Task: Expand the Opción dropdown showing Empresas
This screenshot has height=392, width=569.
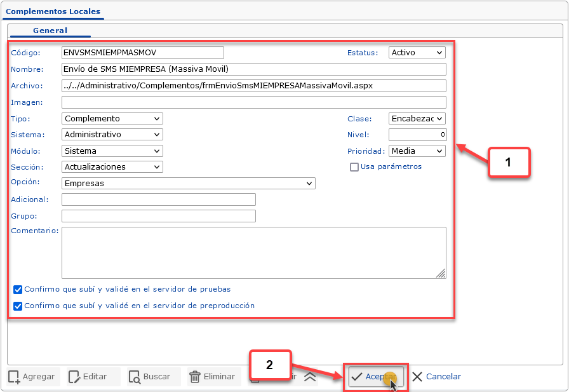Action: (189, 184)
